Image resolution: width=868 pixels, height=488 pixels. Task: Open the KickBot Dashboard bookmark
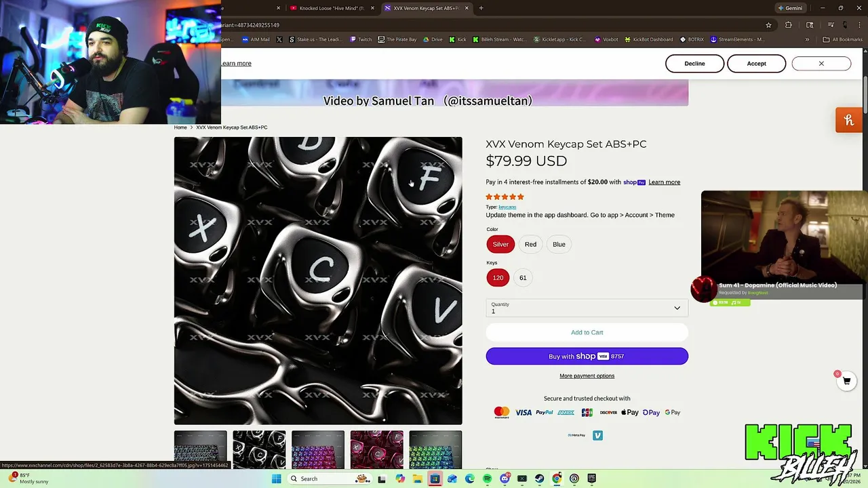coord(649,39)
